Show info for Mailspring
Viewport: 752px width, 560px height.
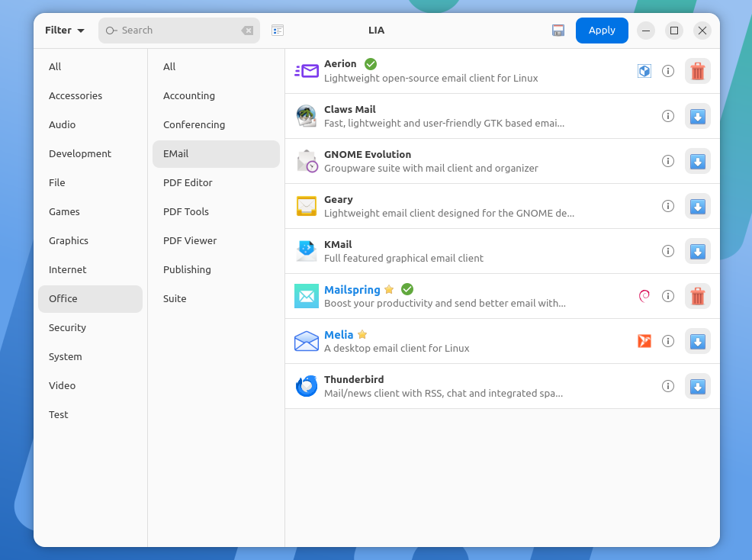click(667, 296)
